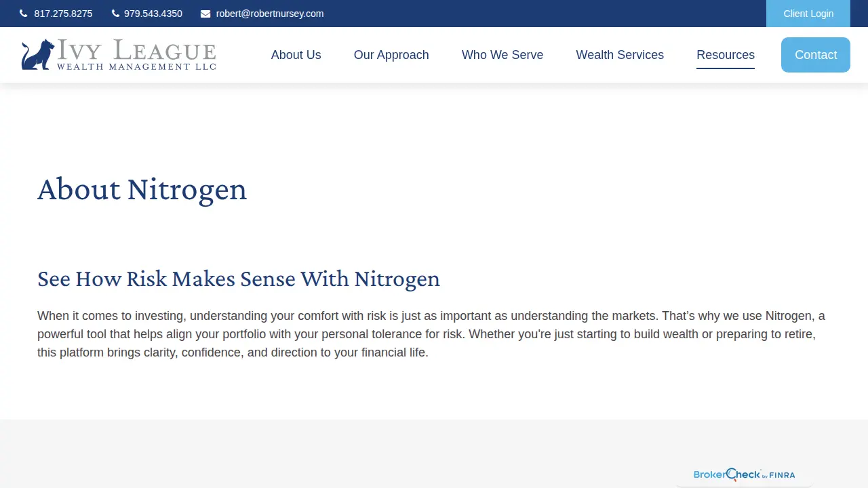Click the About Nitrogen page heading

[142, 189]
